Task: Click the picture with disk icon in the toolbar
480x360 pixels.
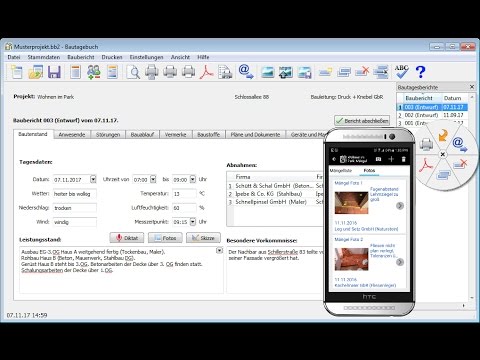Action: [x=304, y=72]
